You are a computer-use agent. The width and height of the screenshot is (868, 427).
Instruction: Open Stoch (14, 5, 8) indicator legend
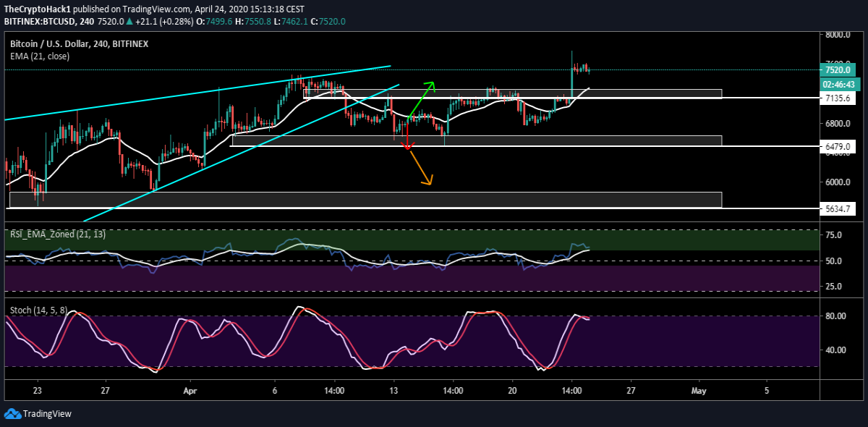39,310
